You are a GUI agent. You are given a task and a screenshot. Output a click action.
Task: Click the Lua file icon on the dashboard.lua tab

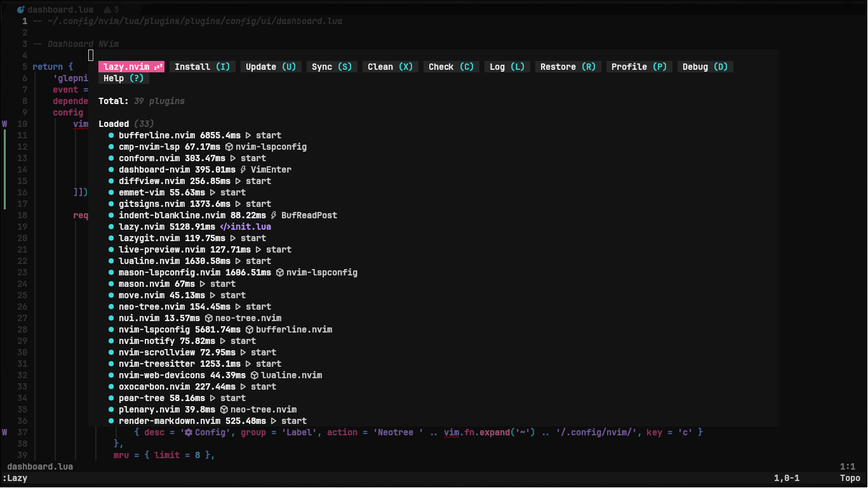21,10
